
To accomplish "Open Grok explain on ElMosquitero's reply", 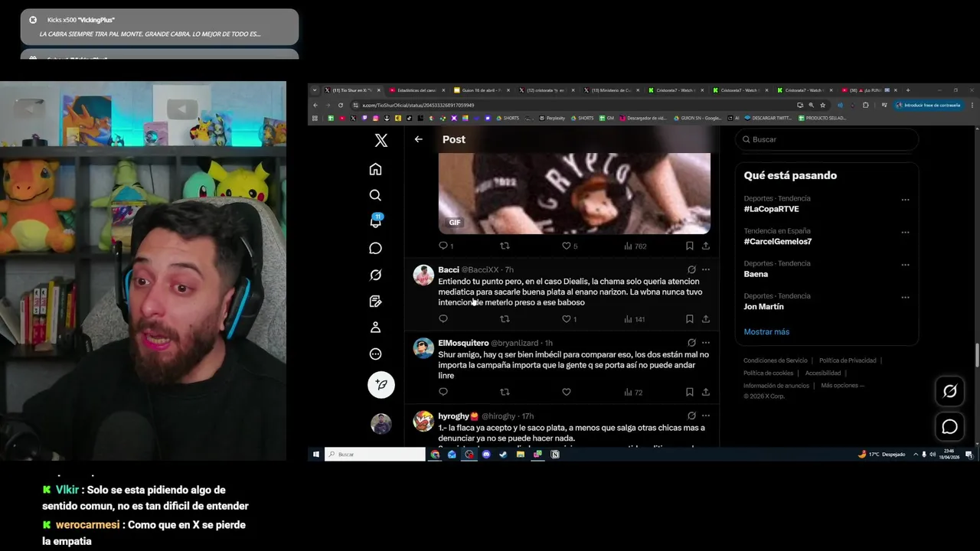I will pyautogui.click(x=691, y=342).
